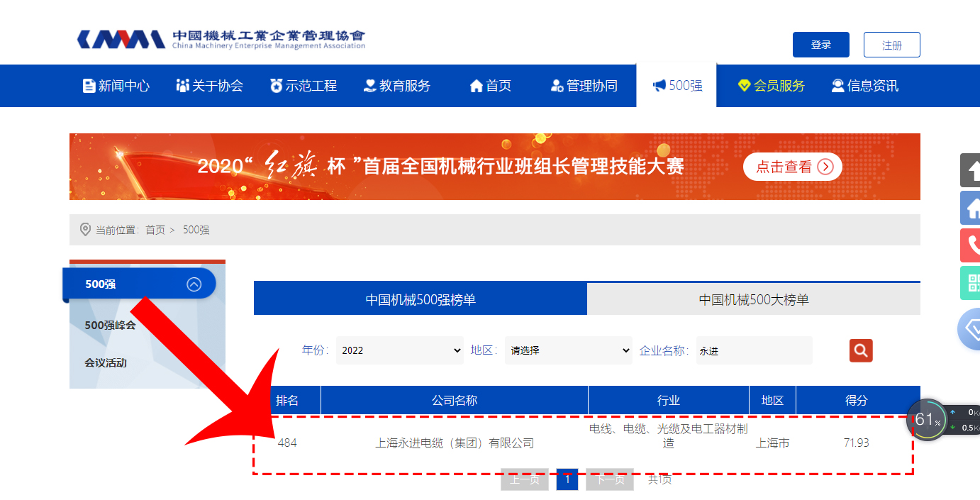The image size is (980, 500).
Task: Open the green QR code icon
Action: (971, 283)
